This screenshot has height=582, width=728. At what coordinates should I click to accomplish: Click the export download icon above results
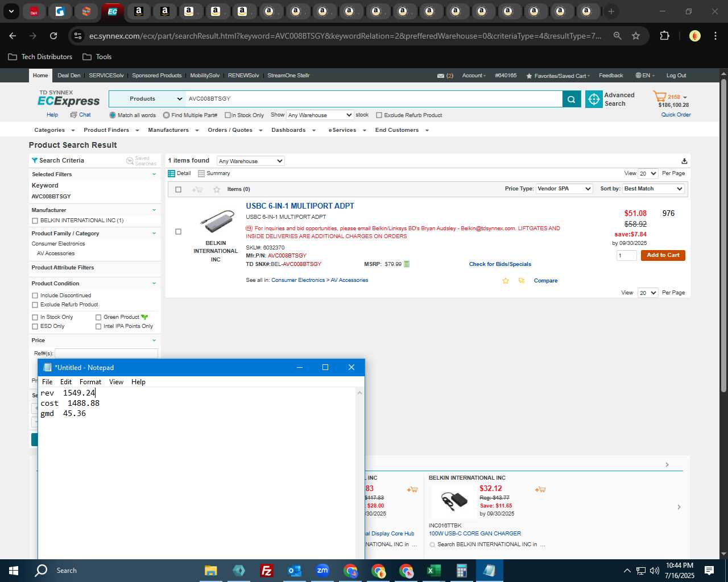click(684, 161)
